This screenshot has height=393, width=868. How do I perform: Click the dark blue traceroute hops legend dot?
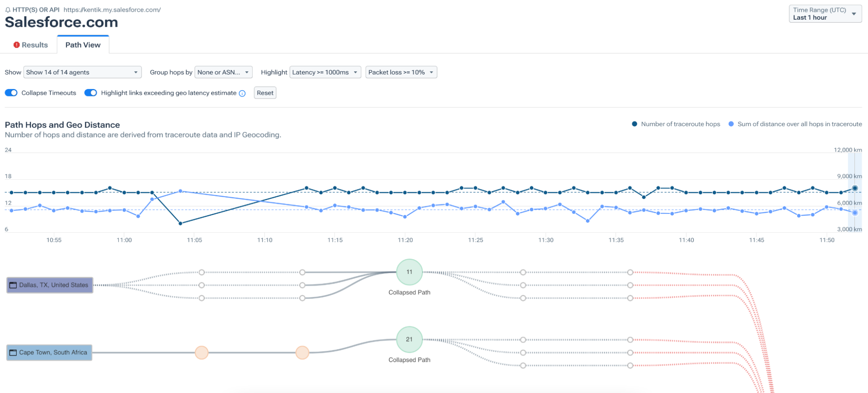634,124
